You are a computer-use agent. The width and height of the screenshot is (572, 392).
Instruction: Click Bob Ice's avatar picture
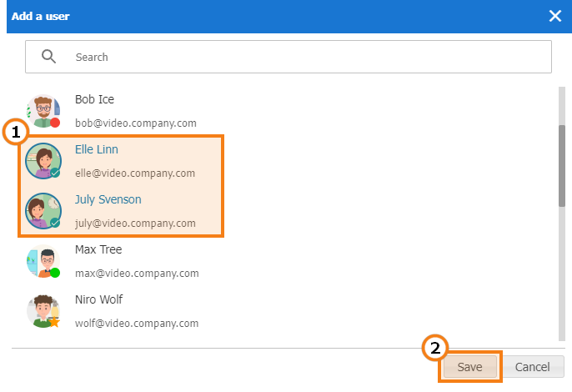click(x=43, y=111)
